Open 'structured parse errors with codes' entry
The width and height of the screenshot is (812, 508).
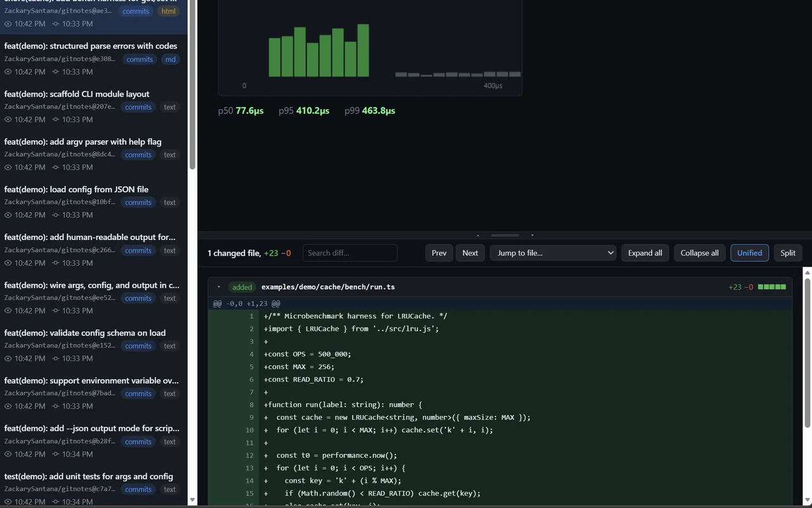pos(91,46)
